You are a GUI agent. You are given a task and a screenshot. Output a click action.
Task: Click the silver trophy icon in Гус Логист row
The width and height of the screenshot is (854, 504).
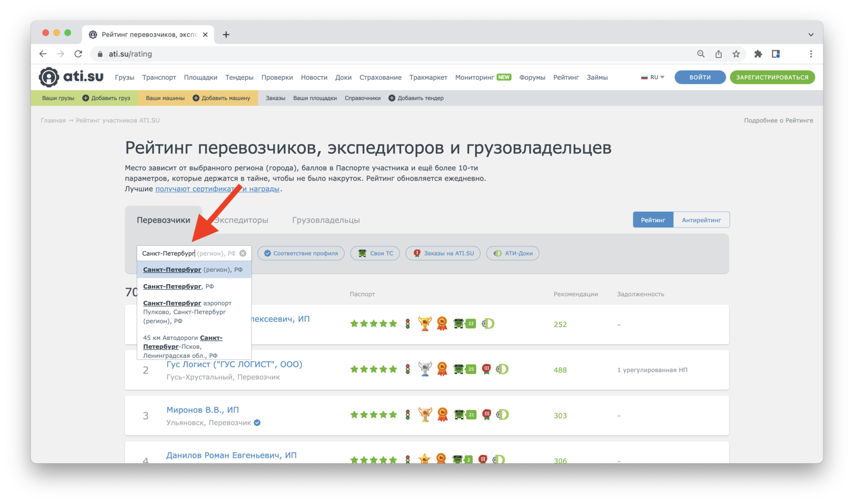(x=425, y=369)
